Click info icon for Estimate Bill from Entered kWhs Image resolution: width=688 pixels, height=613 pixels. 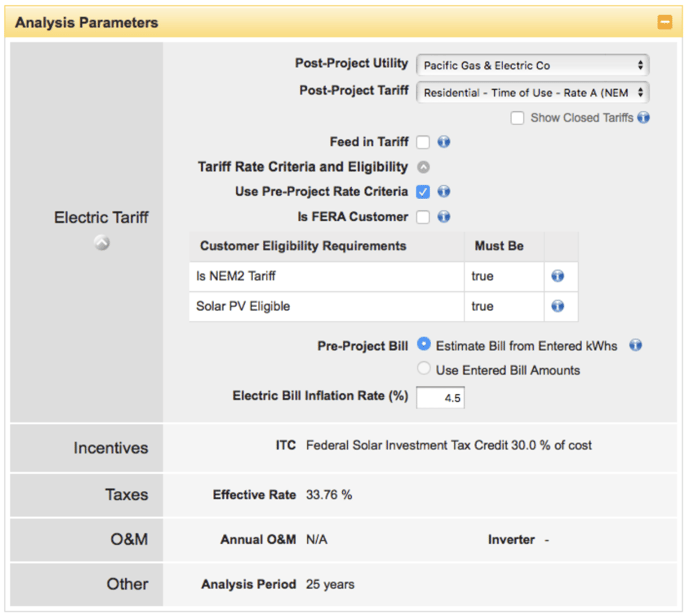pyautogui.click(x=636, y=346)
